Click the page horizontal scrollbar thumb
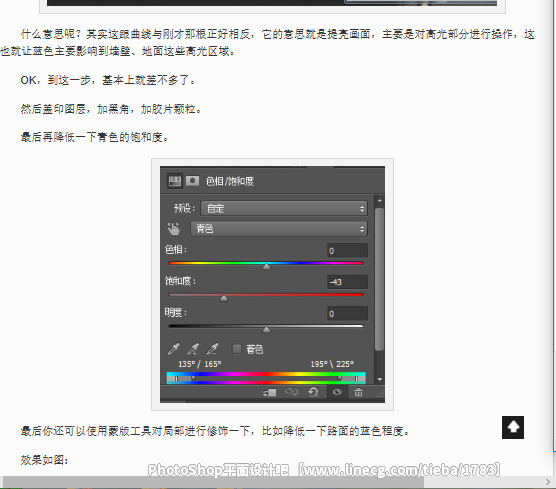The height and width of the screenshot is (489, 556). tap(213, 482)
